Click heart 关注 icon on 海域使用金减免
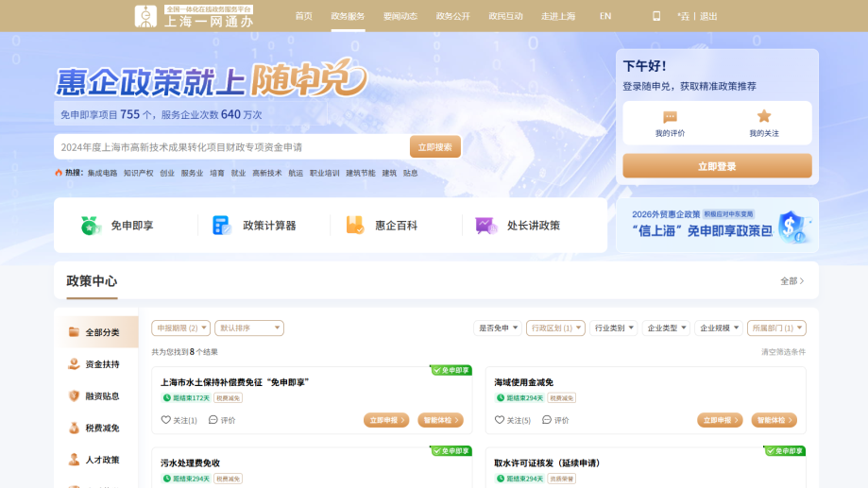The image size is (868, 488). 500,420
